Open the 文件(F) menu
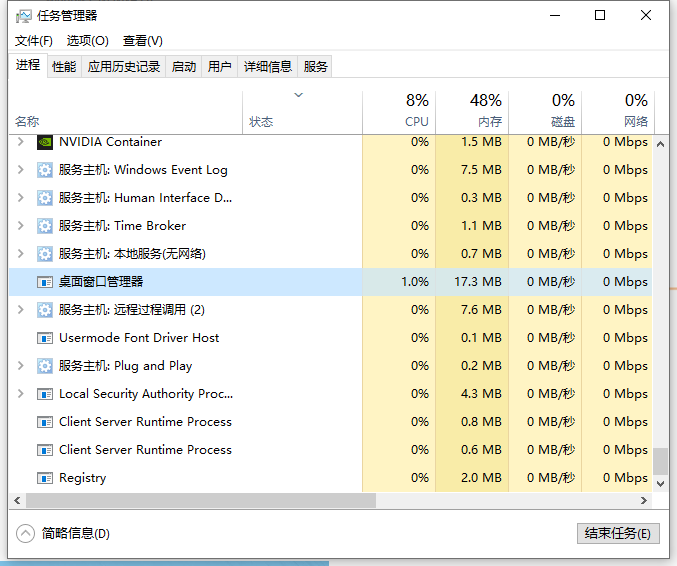The width and height of the screenshot is (677, 566). [34, 41]
